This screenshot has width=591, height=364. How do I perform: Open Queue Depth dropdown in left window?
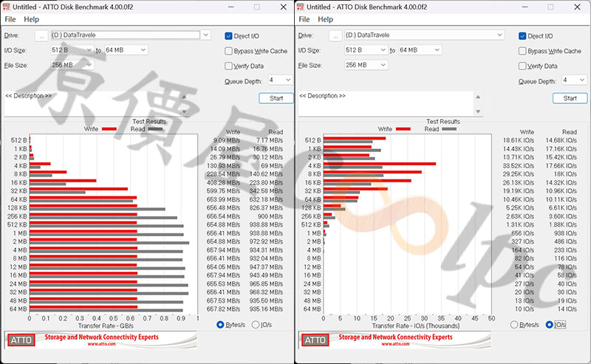280,80
